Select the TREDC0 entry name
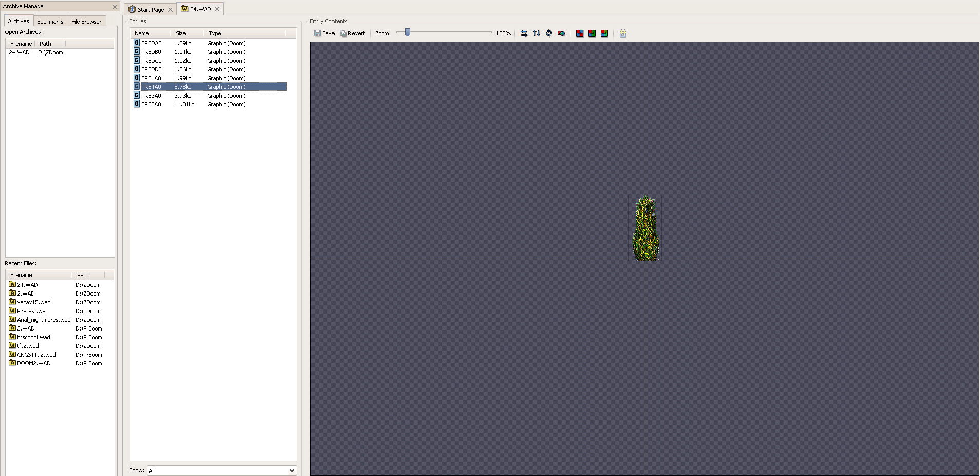 [x=151, y=61]
